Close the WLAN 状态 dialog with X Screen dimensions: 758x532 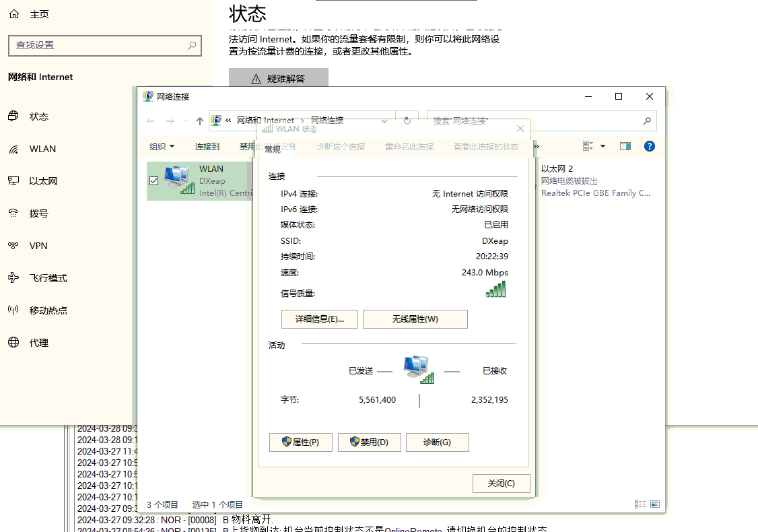(520, 129)
